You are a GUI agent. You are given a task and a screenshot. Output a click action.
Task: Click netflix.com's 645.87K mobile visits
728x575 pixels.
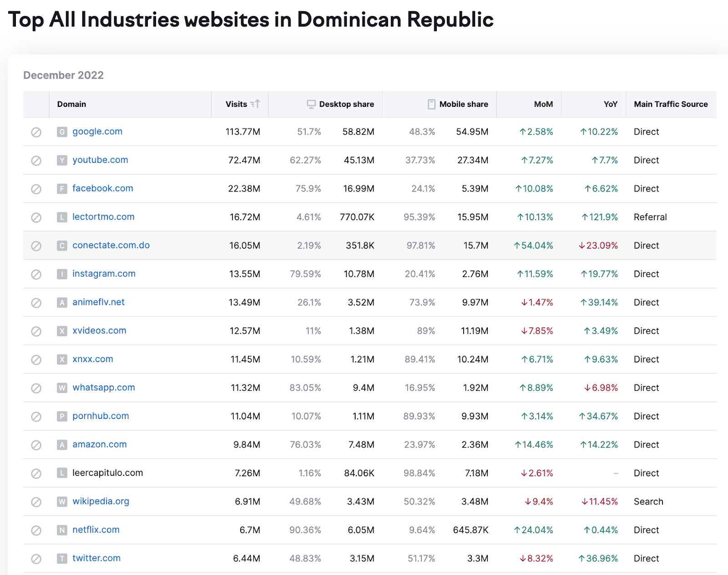click(x=470, y=530)
